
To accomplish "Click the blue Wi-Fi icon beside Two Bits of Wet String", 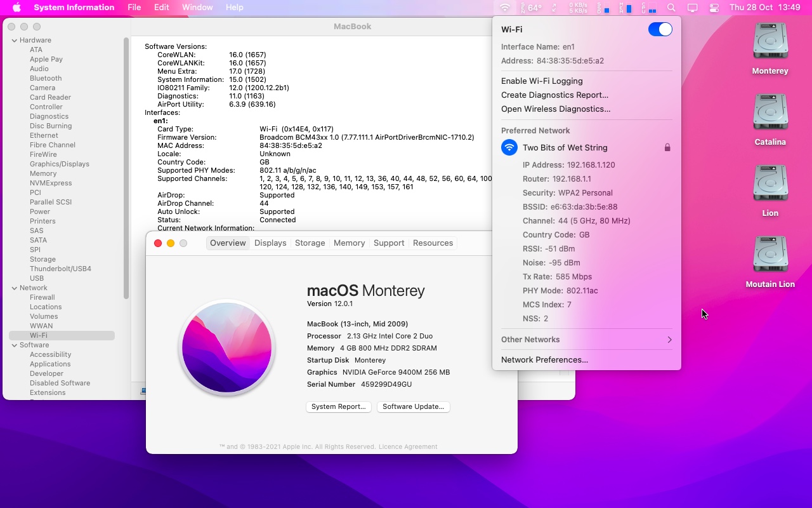I will [x=509, y=147].
